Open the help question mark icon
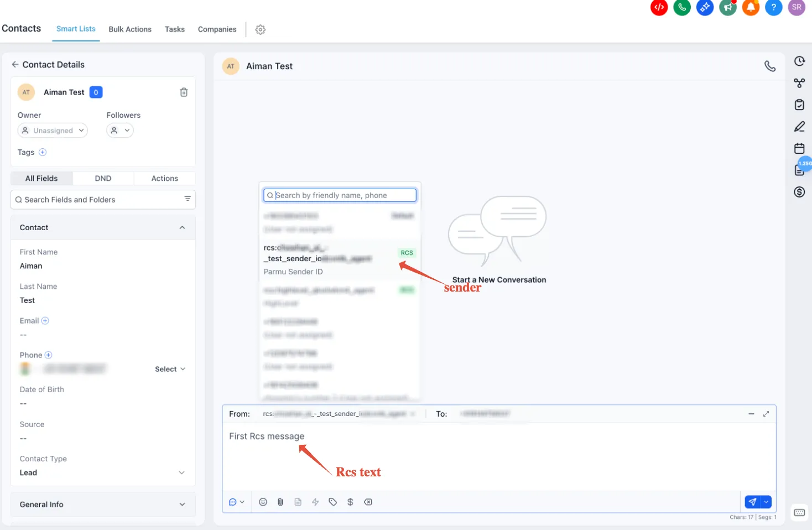Screen dimensions: 812x530 [773, 7]
